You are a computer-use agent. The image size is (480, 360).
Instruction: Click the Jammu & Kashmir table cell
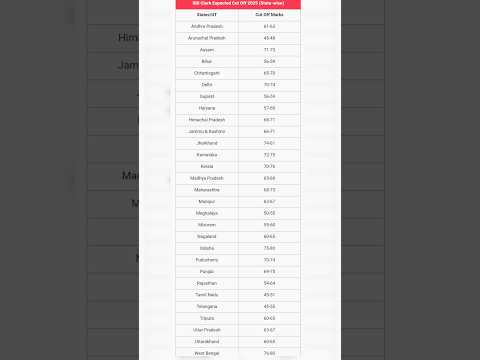pos(207,131)
